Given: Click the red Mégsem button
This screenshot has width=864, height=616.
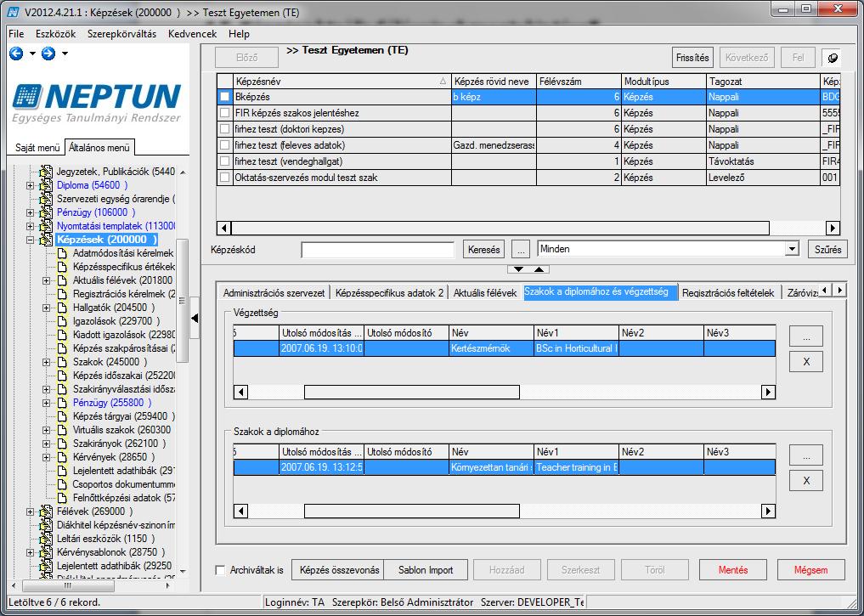Looking at the screenshot, I should (x=810, y=570).
